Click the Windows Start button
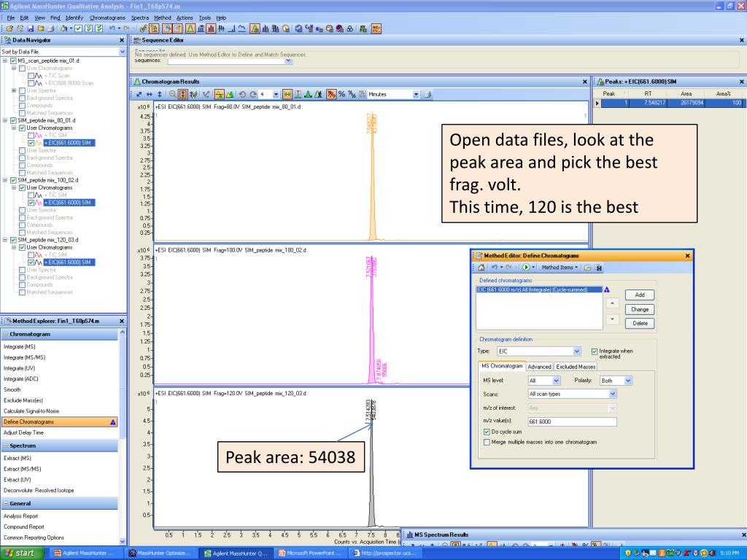The height and width of the screenshot is (560, 747). (x=22, y=553)
